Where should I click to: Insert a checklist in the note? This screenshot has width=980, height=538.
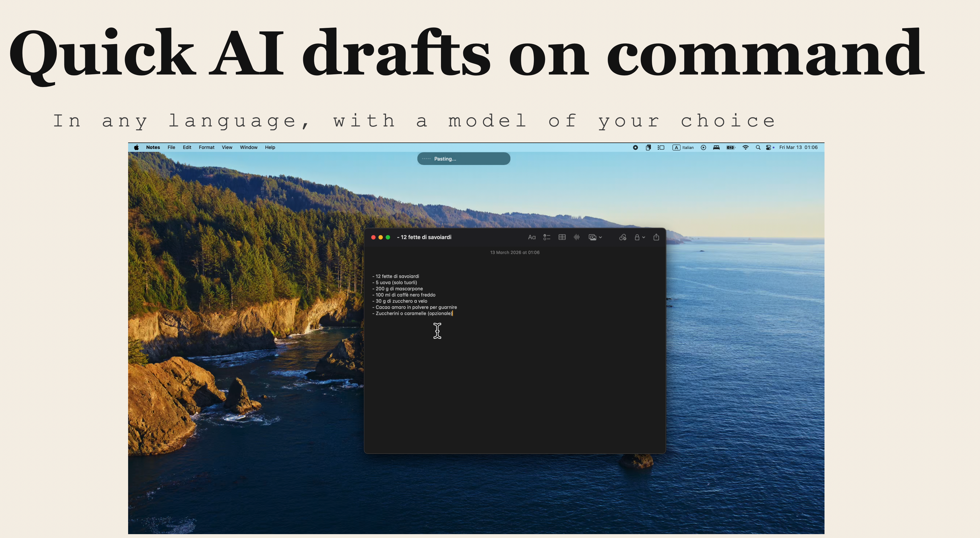coord(547,237)
